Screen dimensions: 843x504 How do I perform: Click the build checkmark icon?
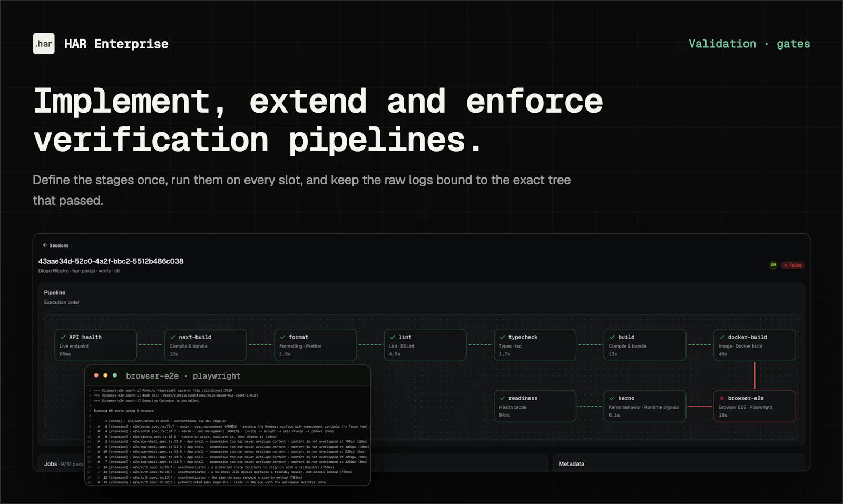(612, 337)
